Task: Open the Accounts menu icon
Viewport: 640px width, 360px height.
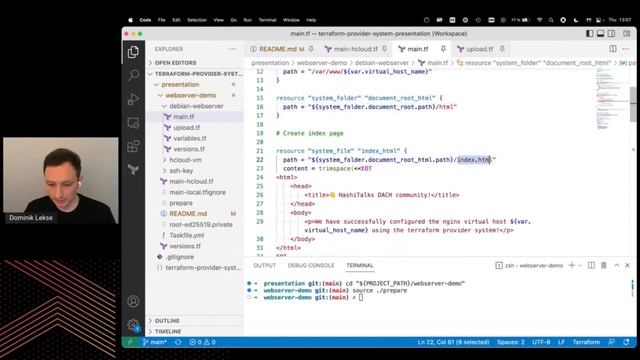Action: point(133,301)
